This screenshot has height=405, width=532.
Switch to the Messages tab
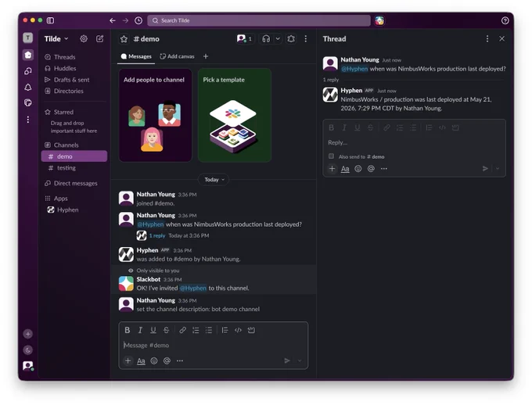[136, 56]
